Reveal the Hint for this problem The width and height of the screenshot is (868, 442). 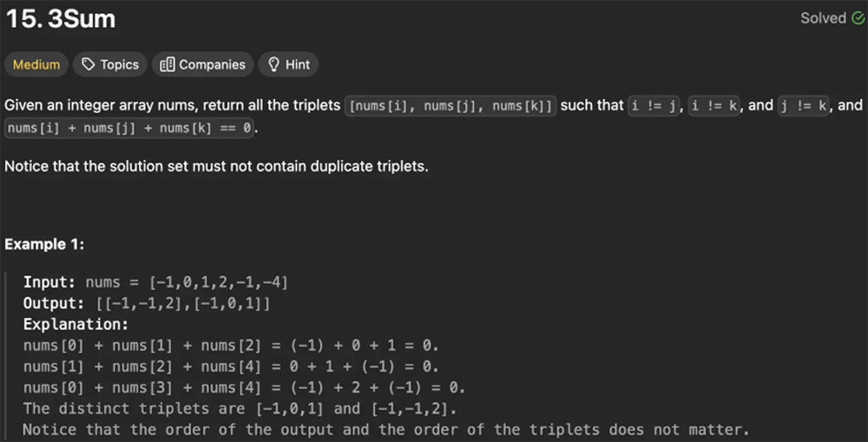point(288,64)
